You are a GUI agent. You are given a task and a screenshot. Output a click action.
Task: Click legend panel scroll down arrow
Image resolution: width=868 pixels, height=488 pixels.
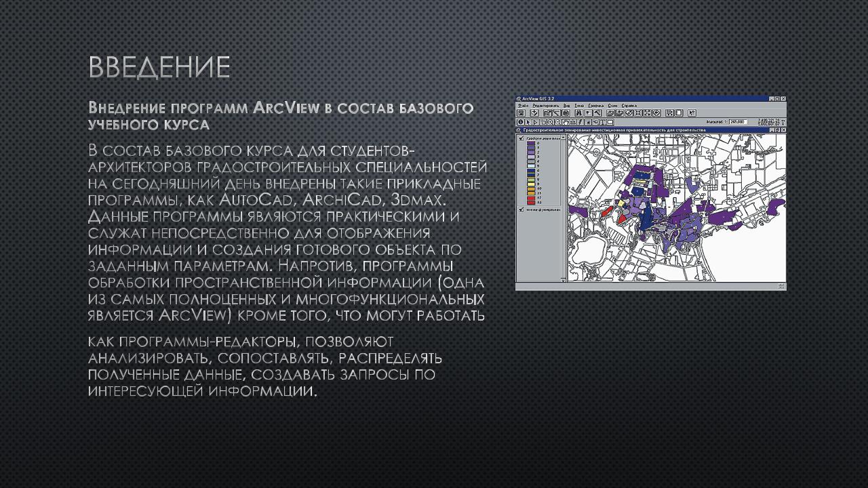point(563,281)
